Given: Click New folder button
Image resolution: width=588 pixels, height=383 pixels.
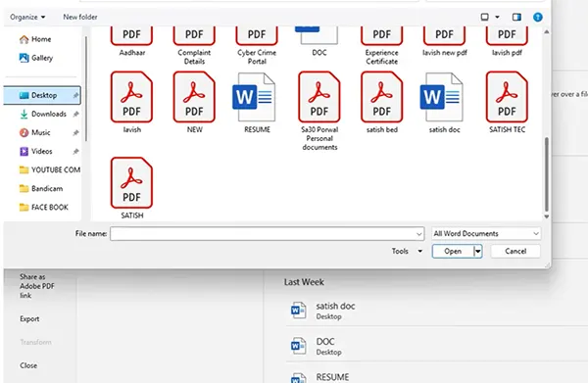Looking at the screenshot, I should (x=80, y=17).
